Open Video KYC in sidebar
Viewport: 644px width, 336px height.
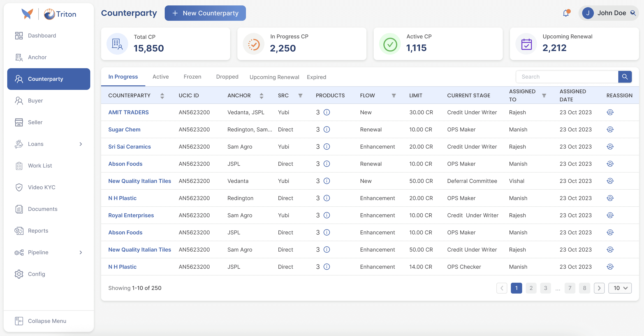tap(42, 187)
